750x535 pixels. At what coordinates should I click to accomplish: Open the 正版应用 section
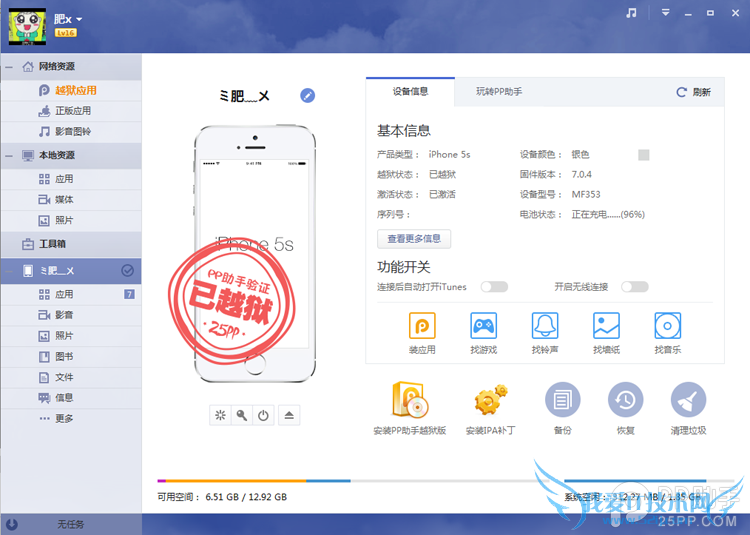tap(71, 111)
